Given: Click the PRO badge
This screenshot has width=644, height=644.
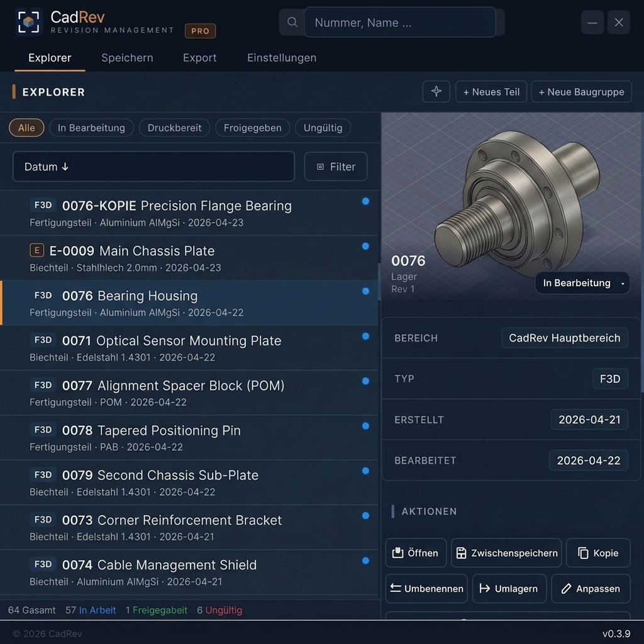Looking at the screenshot, I should 201,31.
